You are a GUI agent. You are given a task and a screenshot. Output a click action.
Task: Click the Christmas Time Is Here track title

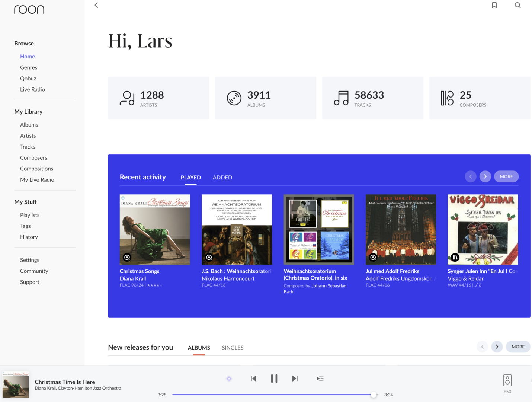click(x=65, y=382)
